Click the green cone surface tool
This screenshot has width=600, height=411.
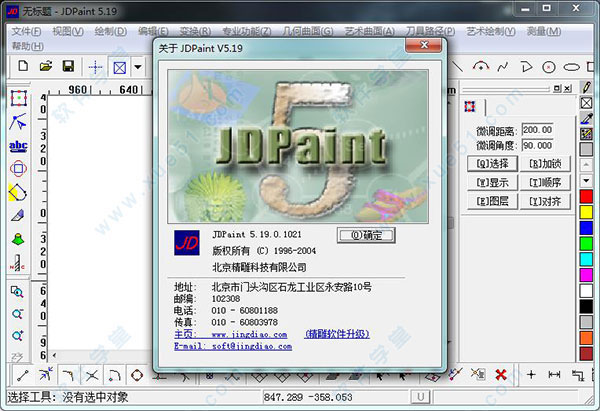[18, 240]
